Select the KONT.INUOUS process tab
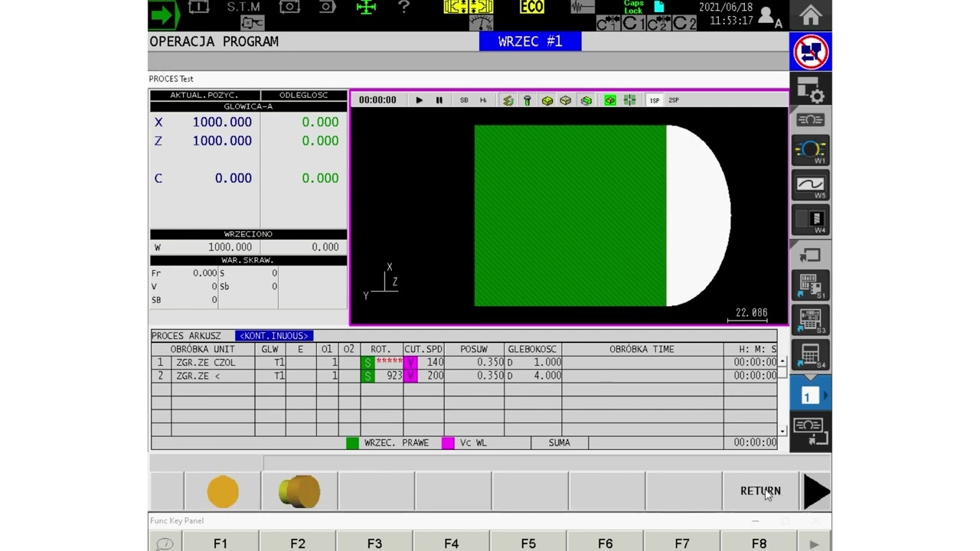This screenshot has height=551, width=980. click(274, 336)
